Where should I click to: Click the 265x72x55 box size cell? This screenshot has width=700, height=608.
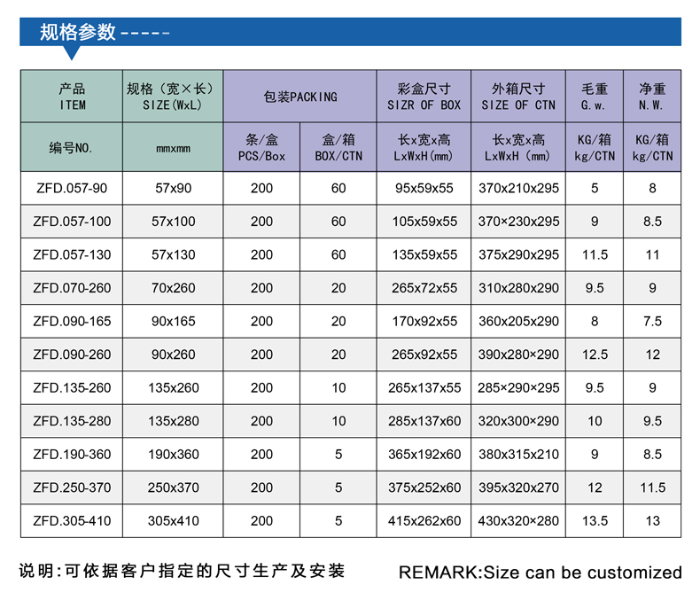(x=424, y=288)
